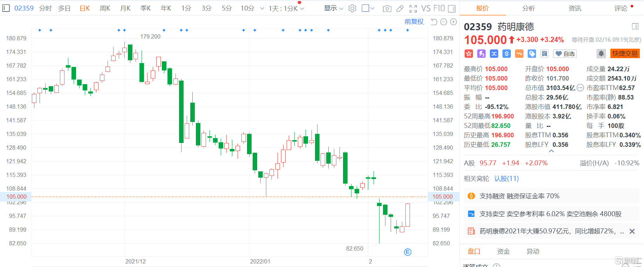Image resolution: width=644 pixels, height=267 pixels.
Task: Open F10 company fundamentals
Action: pyautogui.click(x=438, y=8)
